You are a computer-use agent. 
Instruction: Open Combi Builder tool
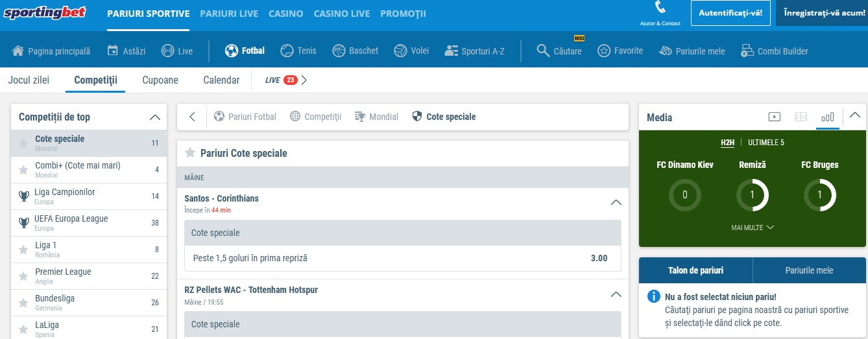(775, 51)
